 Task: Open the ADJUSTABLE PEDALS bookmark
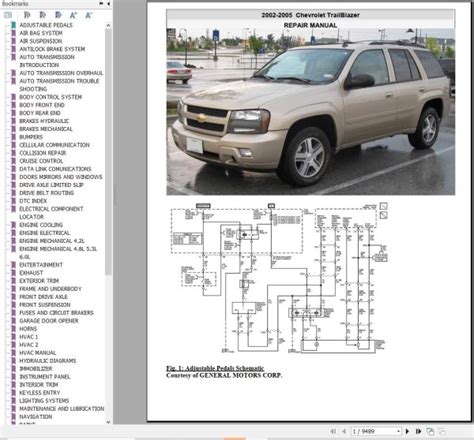pos(46,25)
